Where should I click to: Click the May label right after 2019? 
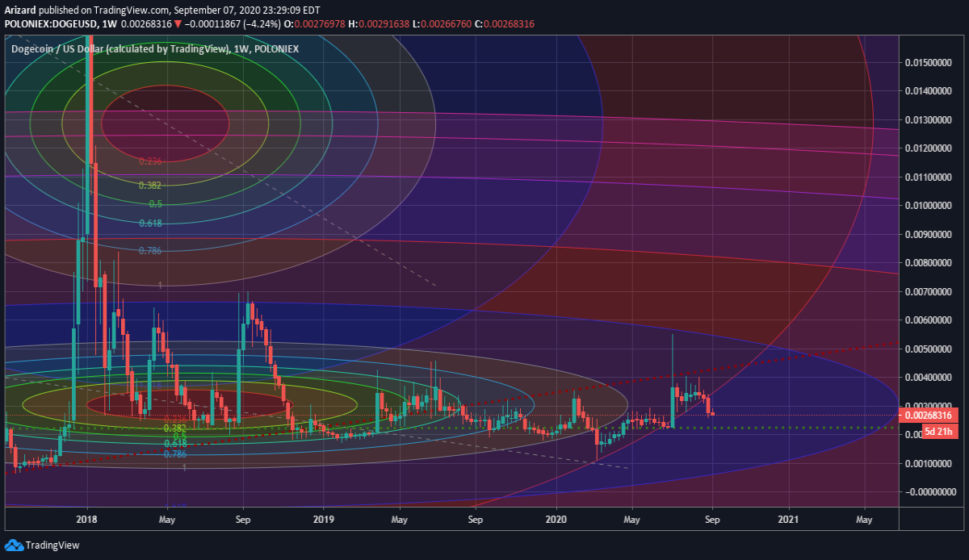398,520
